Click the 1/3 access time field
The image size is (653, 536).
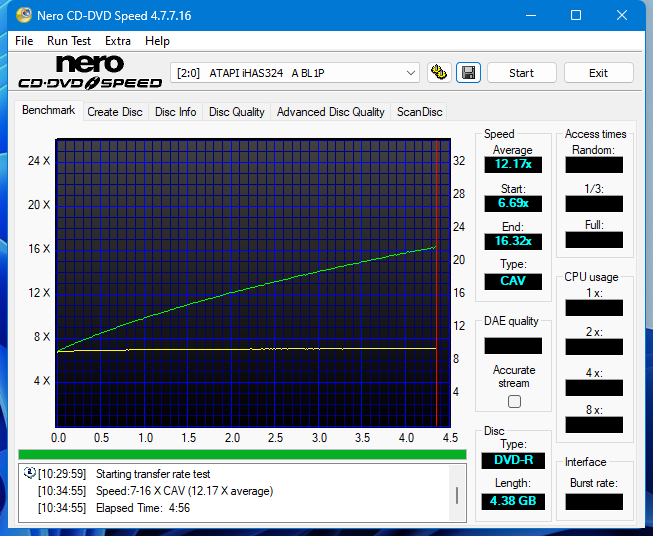(594, 204)
